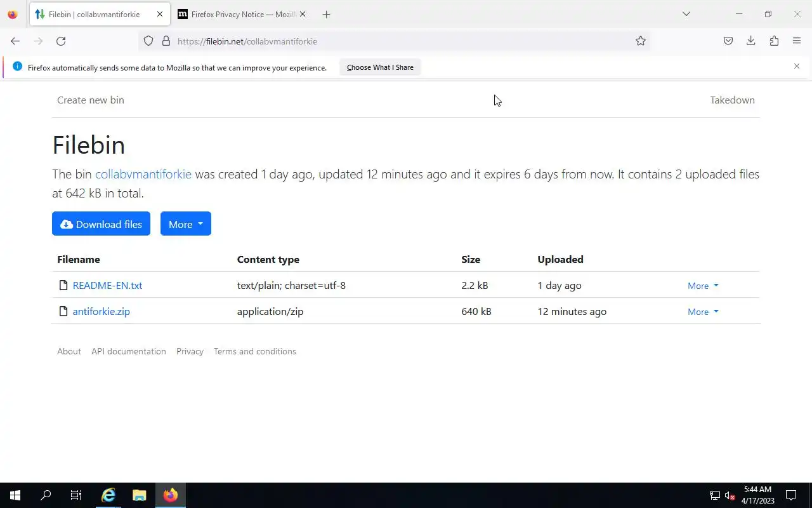The image size is (812, 508).
Task: Open the API documentation link
Action: tap(129, 351)
